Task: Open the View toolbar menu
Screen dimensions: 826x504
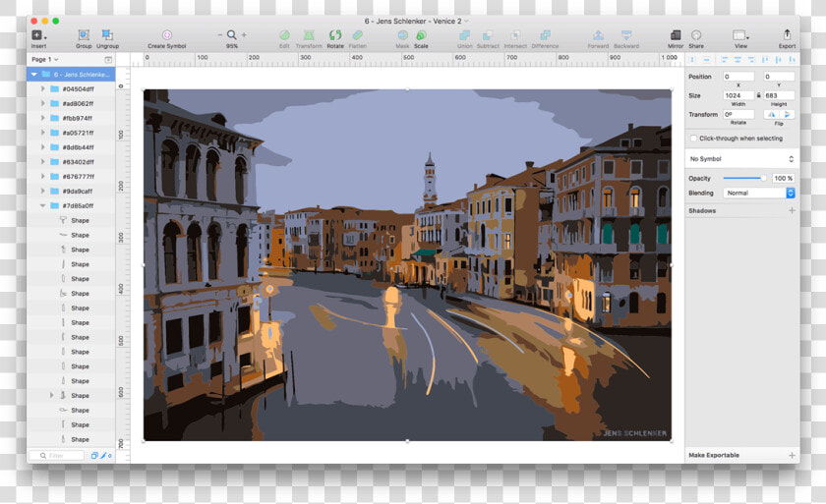Action: pos(740,34)
